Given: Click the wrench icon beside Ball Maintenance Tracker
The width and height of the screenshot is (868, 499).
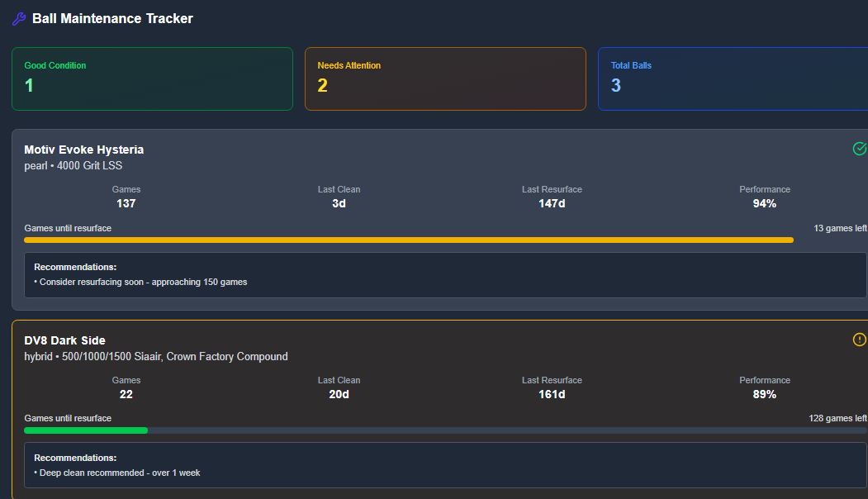Looking at the screenshot, I should [x=19, y=19].
